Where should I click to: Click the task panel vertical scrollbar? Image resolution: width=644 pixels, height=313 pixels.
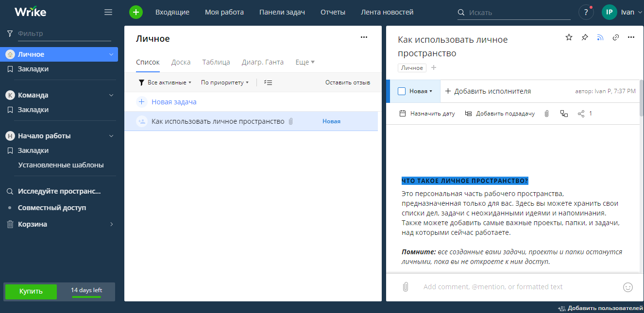pyautogui.click(x=642, y=98)
